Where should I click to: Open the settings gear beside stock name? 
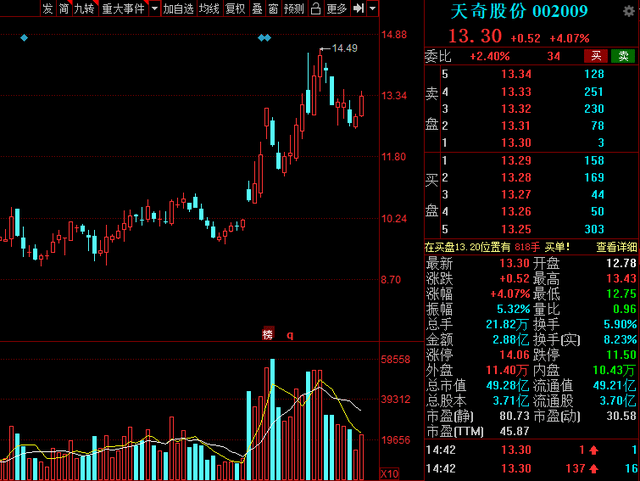(629, 11)
